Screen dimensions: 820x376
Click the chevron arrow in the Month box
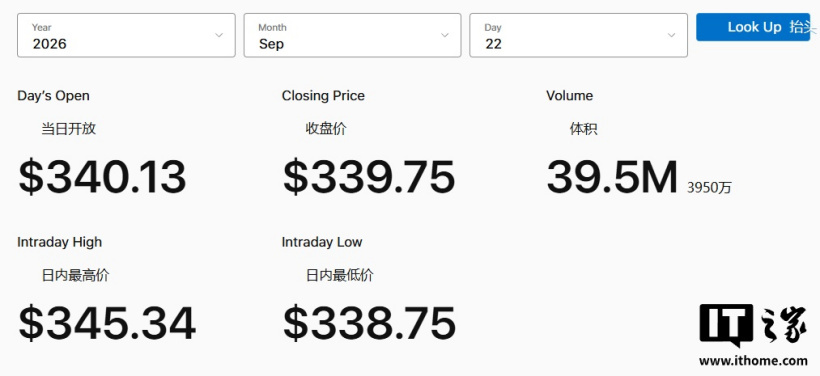point(445,36)
